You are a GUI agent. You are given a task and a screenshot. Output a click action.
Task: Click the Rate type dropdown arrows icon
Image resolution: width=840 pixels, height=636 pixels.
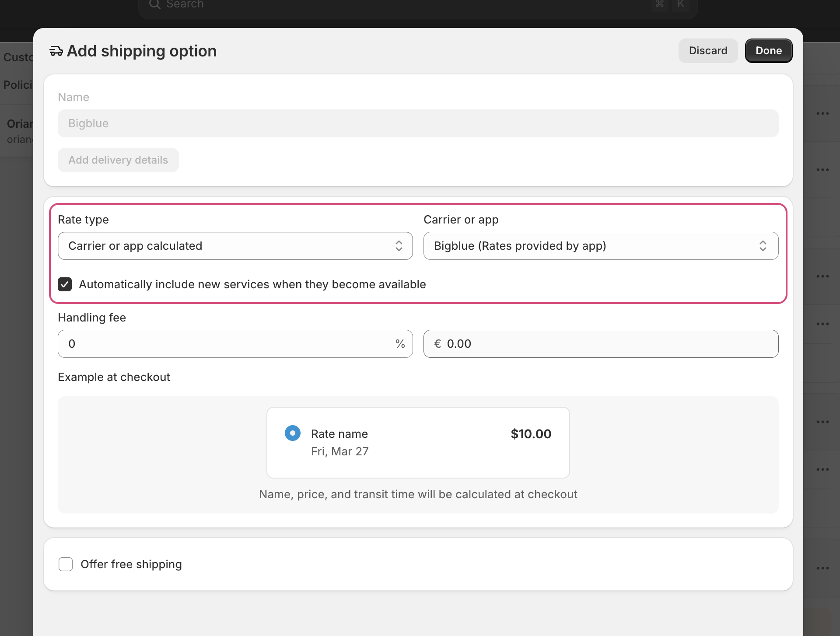(399, 246)
